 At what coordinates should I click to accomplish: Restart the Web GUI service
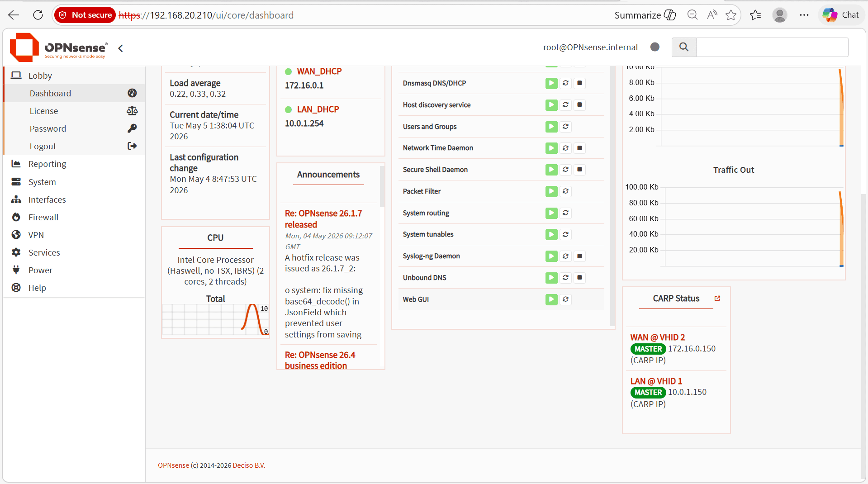click(x=565, y=299)
